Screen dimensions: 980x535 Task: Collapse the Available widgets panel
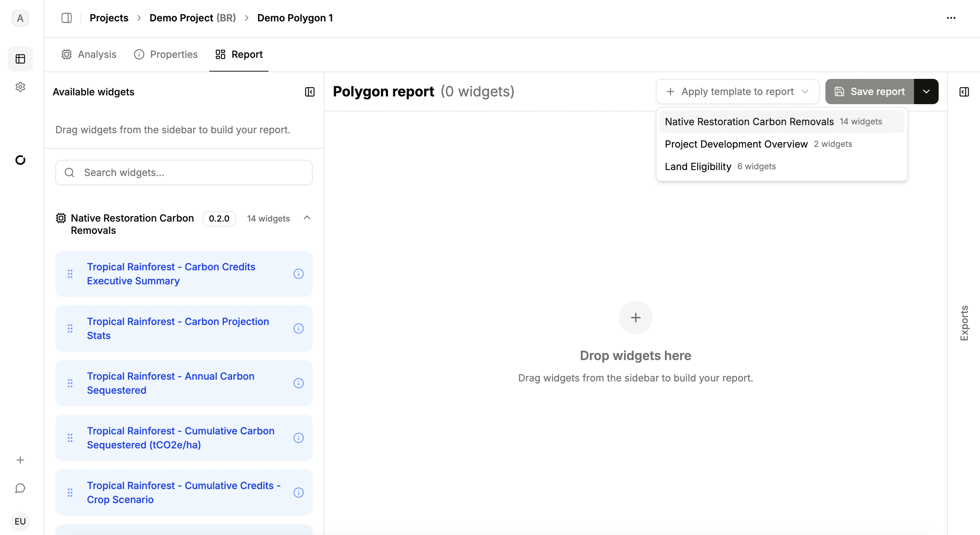[x=310, y=92]
